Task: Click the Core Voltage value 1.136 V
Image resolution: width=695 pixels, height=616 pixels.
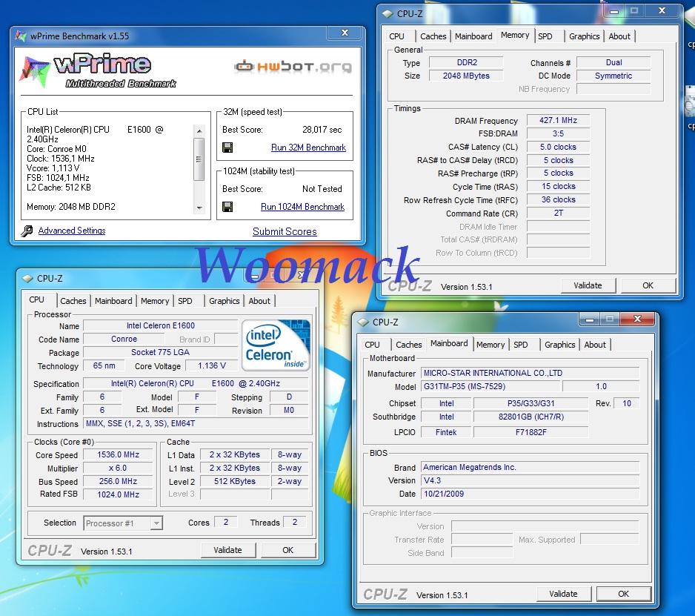Action: click(211, 366)
